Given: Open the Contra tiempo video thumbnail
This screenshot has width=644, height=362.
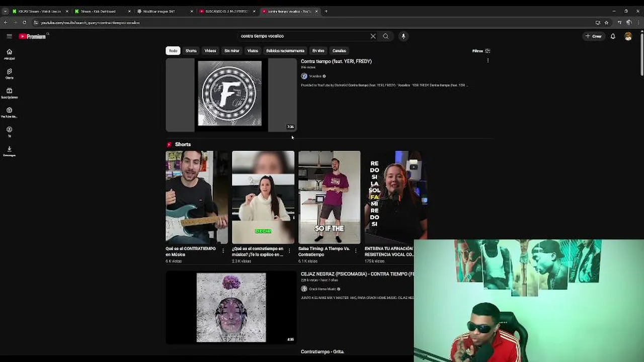Looking at the screenshot, I should 231,95.
